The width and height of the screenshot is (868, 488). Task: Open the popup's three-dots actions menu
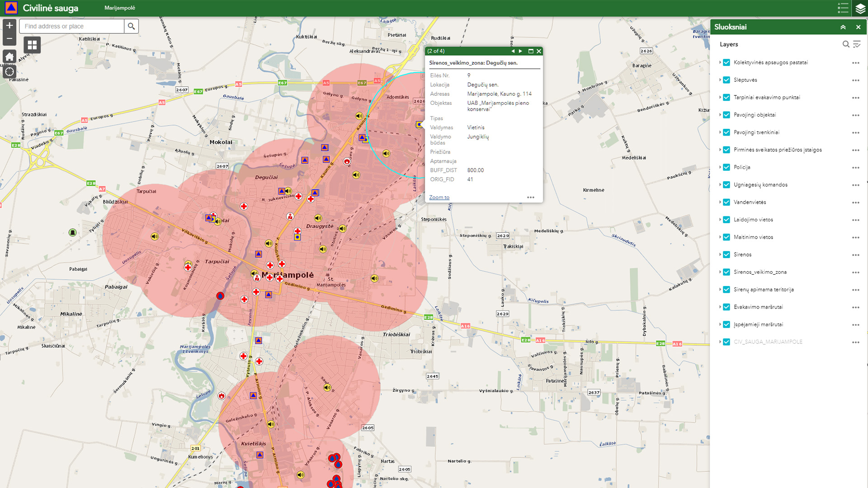(531, 197)
